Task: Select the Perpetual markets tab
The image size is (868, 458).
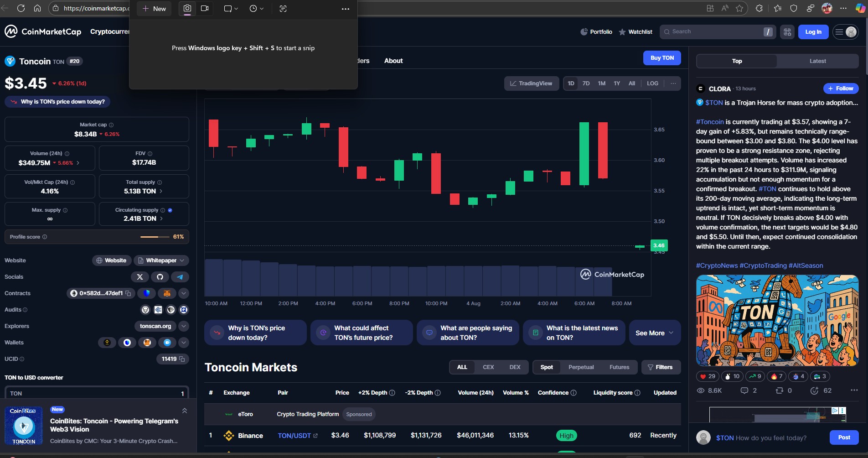Action: coord(581,367)
